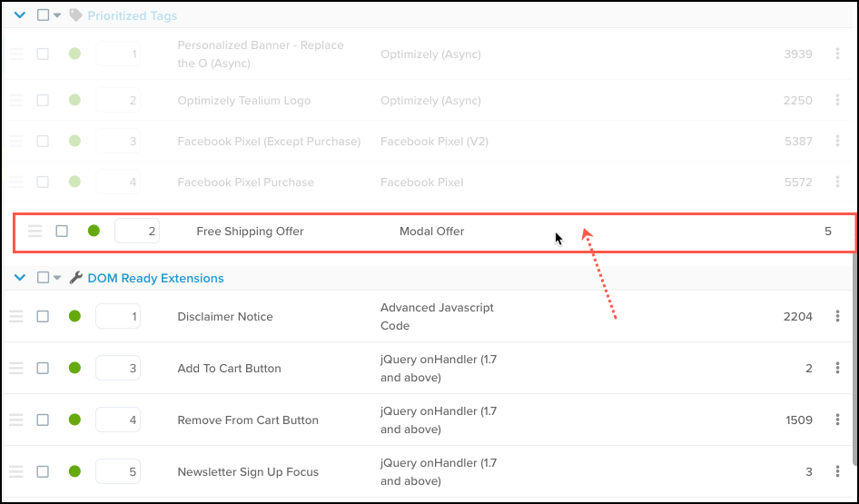Select the Disclaimer Notice checkbox
The image size is (859, 504).
tap(43, 317)
